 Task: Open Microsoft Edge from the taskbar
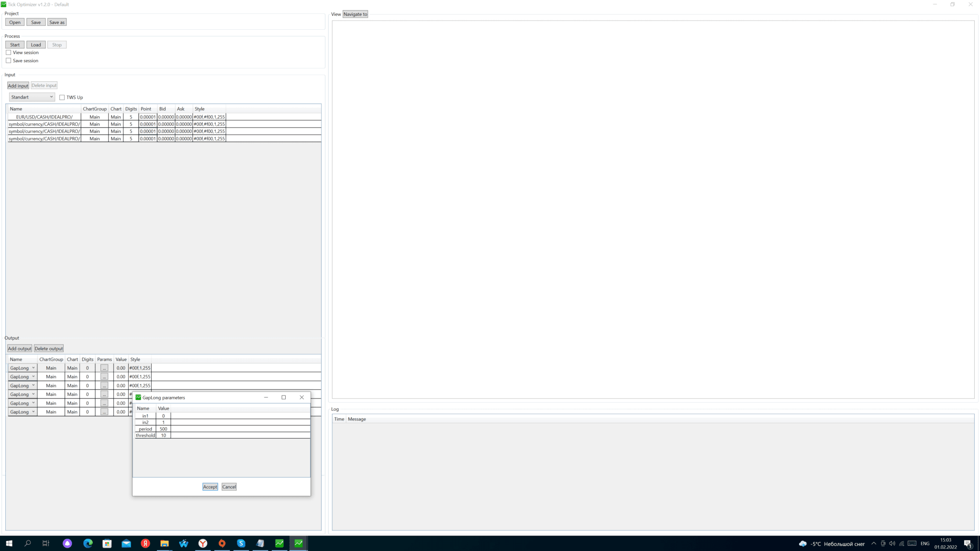(88, 543)
